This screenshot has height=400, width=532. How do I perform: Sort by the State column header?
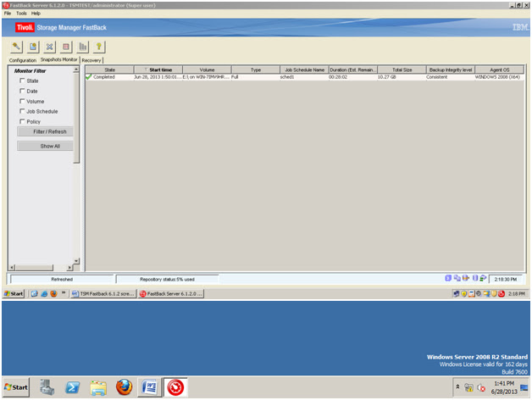pos(109,69)
